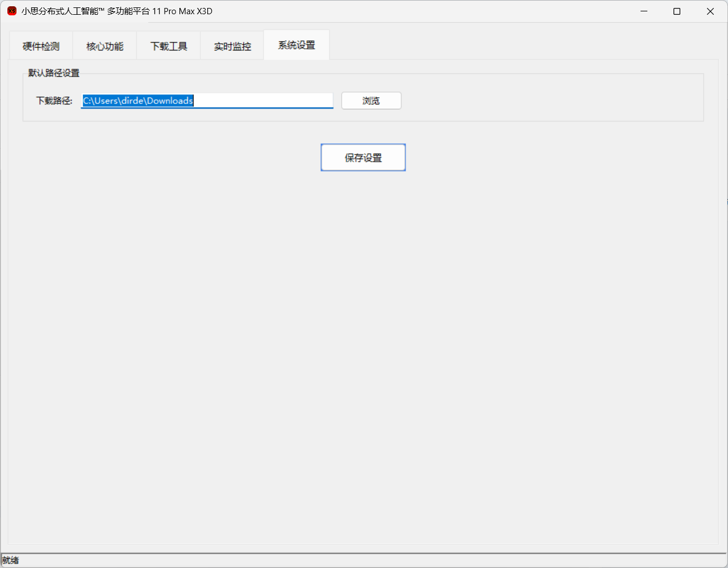Click the 默认路径设置 group title
The width and height of the screenshot is (728, 568).
[x=54, y=73]
